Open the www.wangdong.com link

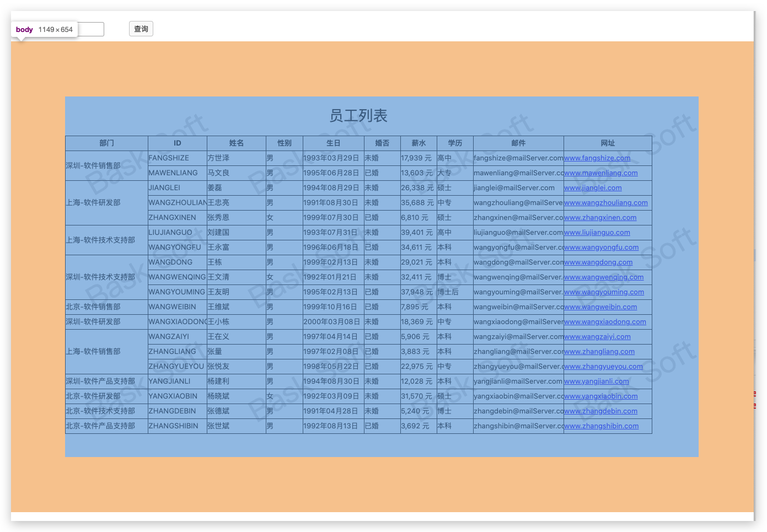coord(598,262)
